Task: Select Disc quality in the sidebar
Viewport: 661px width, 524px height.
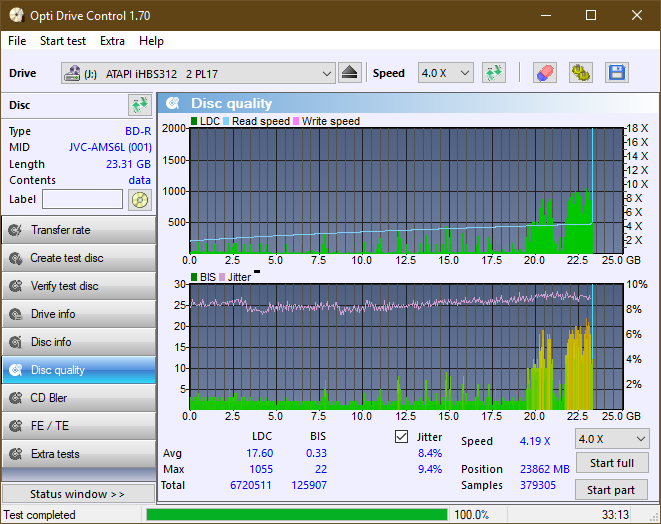Action: (79, 370)
